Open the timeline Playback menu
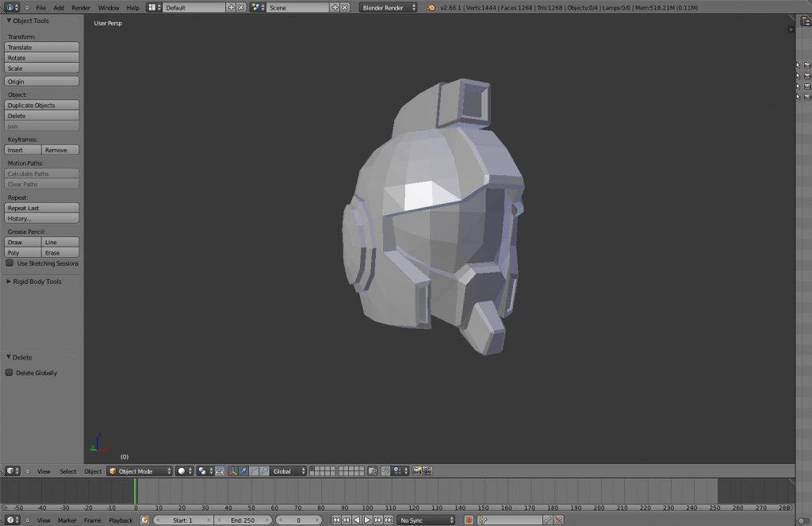This screenshot has width=812, height=526. [x=121, y=520]
